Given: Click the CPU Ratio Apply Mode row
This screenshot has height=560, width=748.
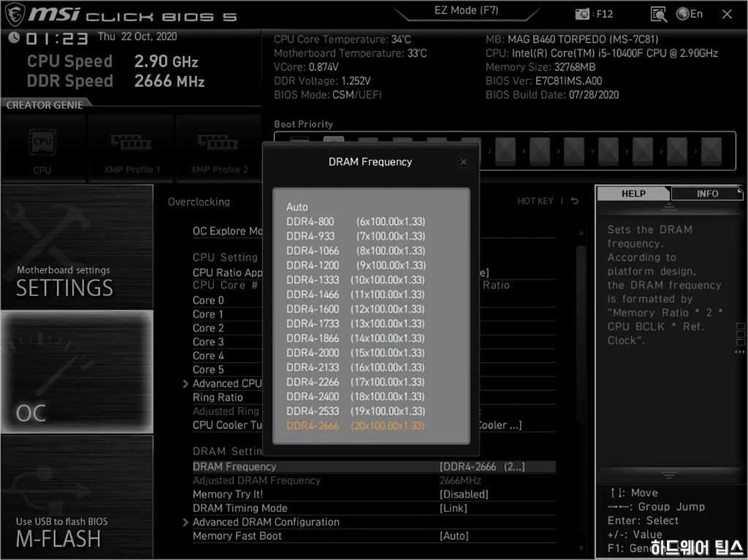Looking at the screenshot, I should tap(227, 272).
